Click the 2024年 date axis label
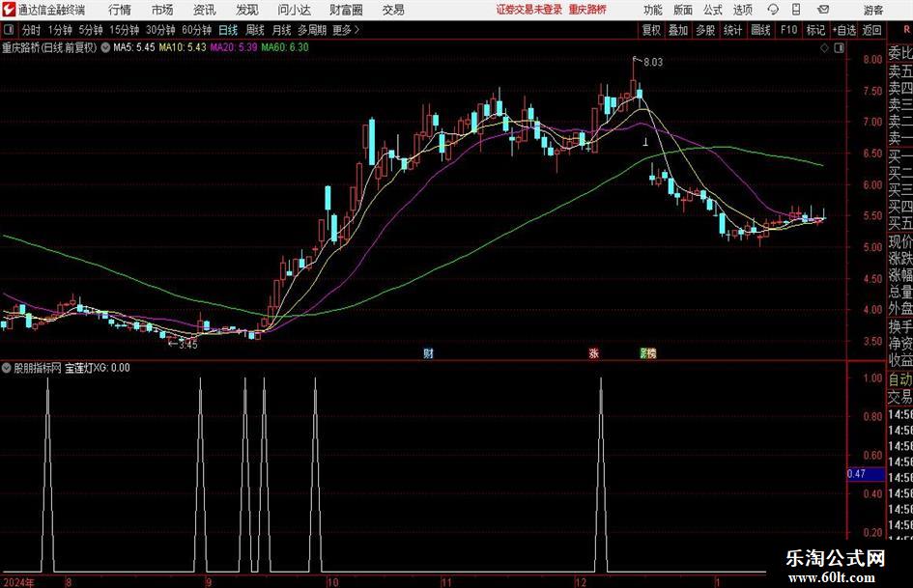The height and width of the screenshot is (588, 913). point(18,582)
